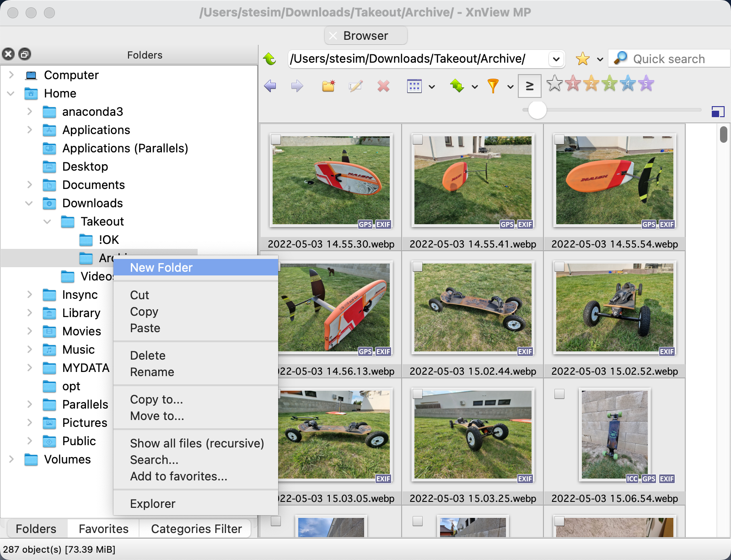This screenshot has height=560, width=731.
Task: Open the path address bar dropdown
Action: (556, 59)
